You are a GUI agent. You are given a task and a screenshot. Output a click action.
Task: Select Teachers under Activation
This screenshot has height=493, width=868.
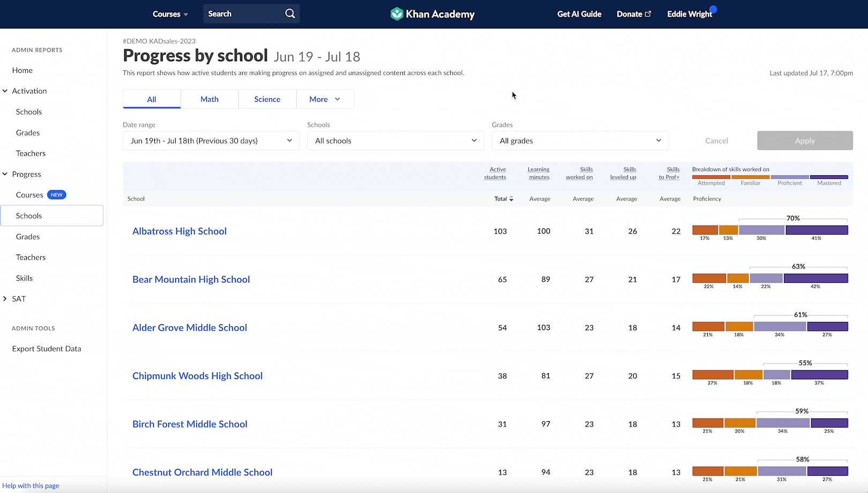click(31, 153)
